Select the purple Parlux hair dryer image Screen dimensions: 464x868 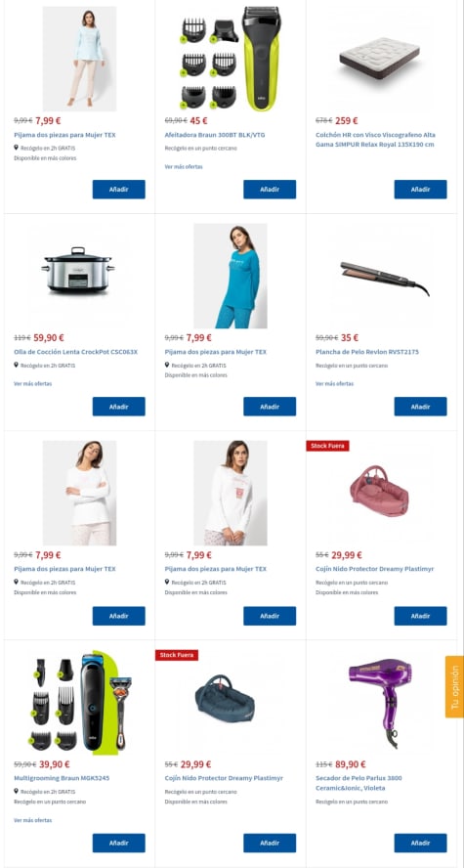(x=382, y=703)
